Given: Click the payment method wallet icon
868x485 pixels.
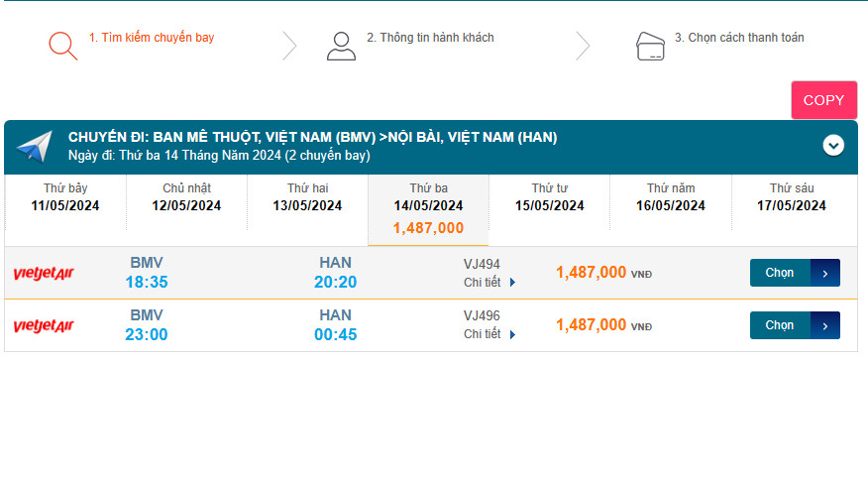Looking at the screenshot, I should tap(650, 46).
